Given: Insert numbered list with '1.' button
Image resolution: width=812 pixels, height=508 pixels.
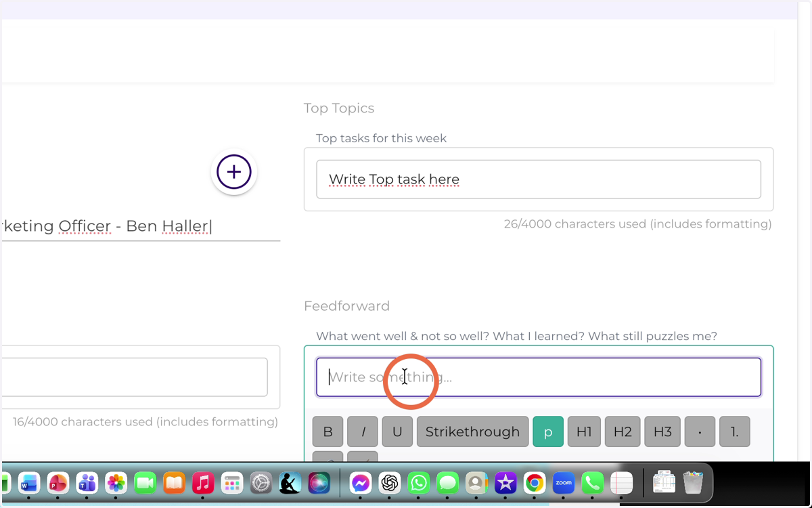Looking at the screenshot, I should (734, 431).
